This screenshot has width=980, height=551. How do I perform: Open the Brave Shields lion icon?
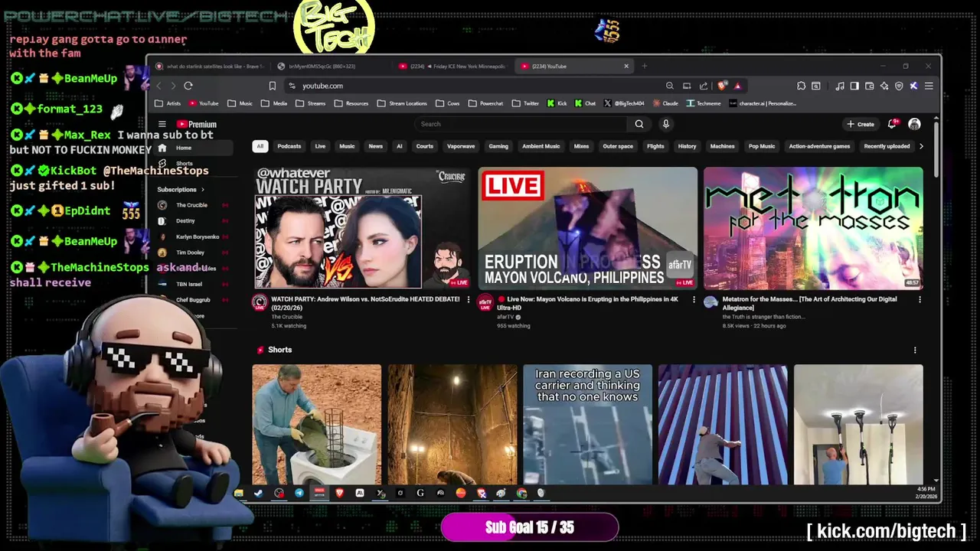tap(722, 86)
